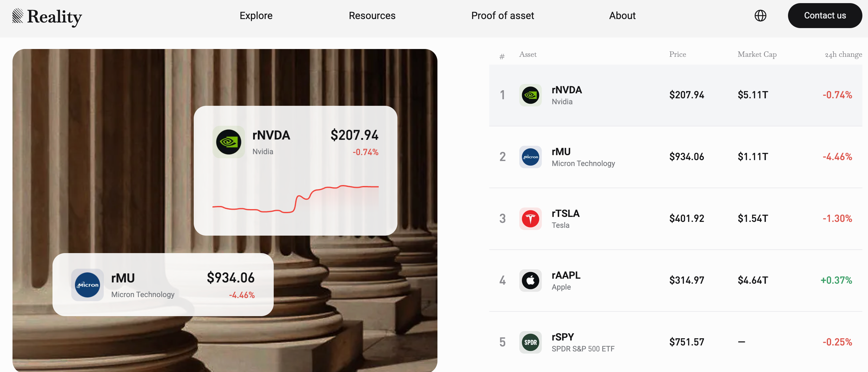Open the rSPY asset name in the table
This screenshot has height=372, width=868.
(563, 337)
